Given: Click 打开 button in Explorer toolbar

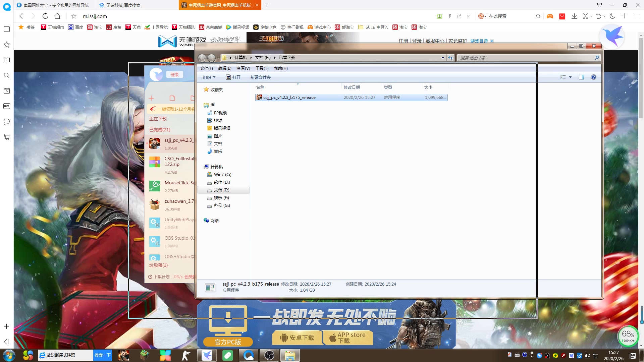Looking at the screenshot, I should pyautogui.click(x=233, y=77).
